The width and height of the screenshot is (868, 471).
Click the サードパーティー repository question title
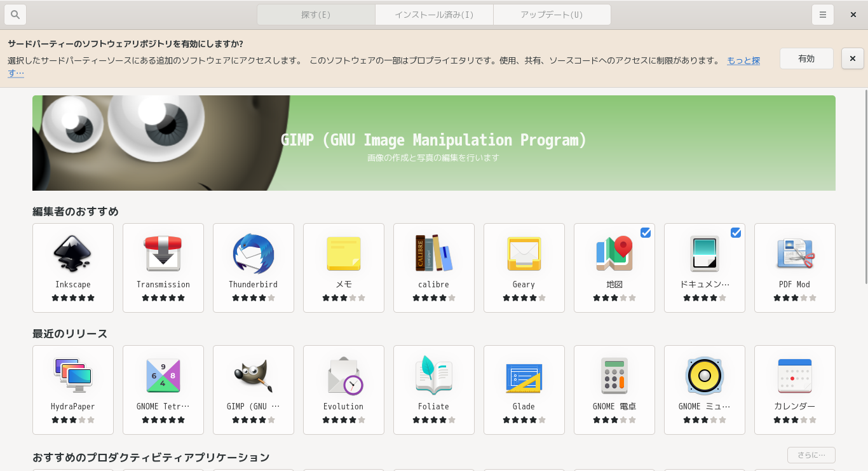pos(126,44)
